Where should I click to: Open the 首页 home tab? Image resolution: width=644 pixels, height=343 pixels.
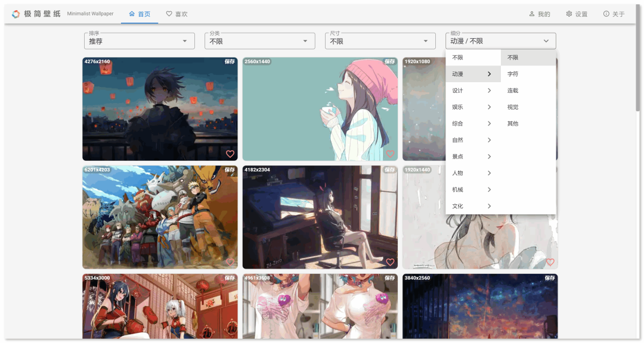(x=140, y=14)
